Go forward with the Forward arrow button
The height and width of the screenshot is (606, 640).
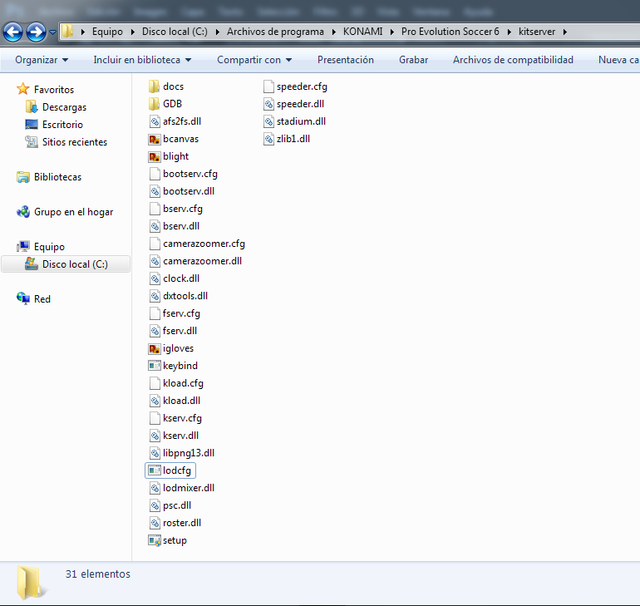[x=36, y=32]
